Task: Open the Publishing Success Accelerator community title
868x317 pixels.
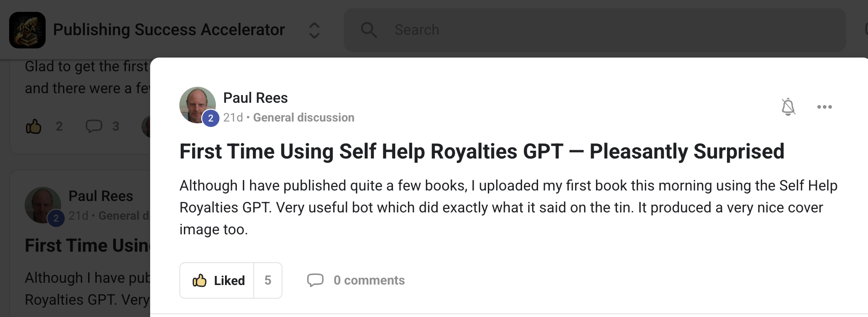Action: point(169,30)
